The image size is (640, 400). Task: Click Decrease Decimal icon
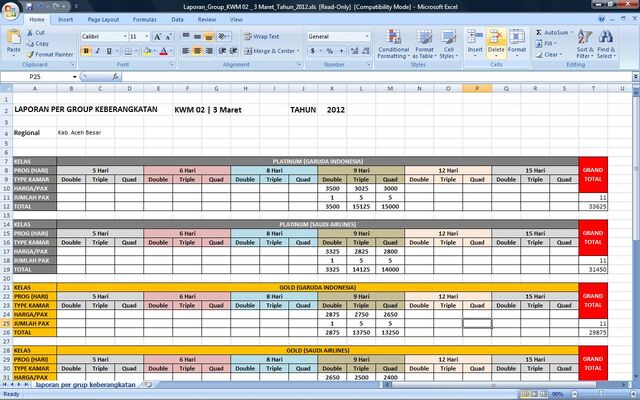tap(365, 51)
